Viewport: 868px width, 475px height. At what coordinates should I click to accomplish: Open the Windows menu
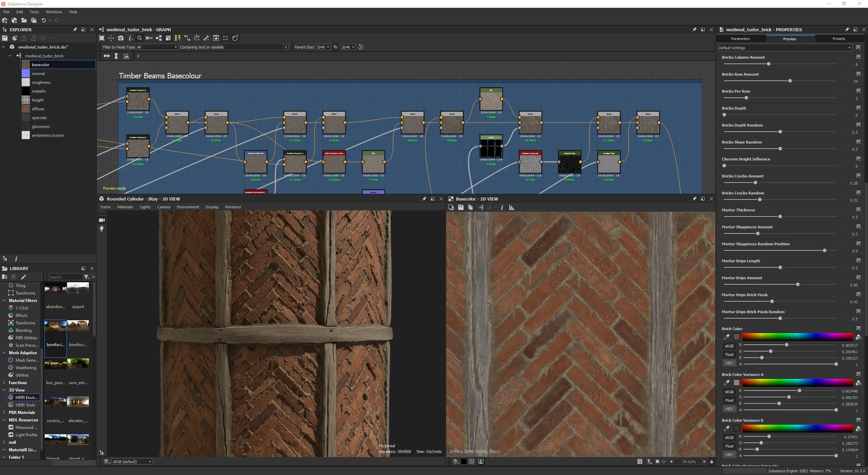click(x=54, y=12)
